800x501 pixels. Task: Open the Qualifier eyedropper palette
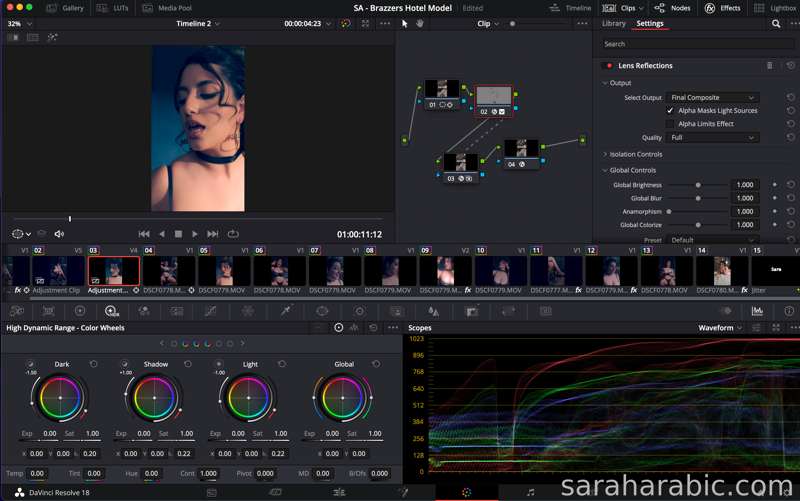(286, 311)
